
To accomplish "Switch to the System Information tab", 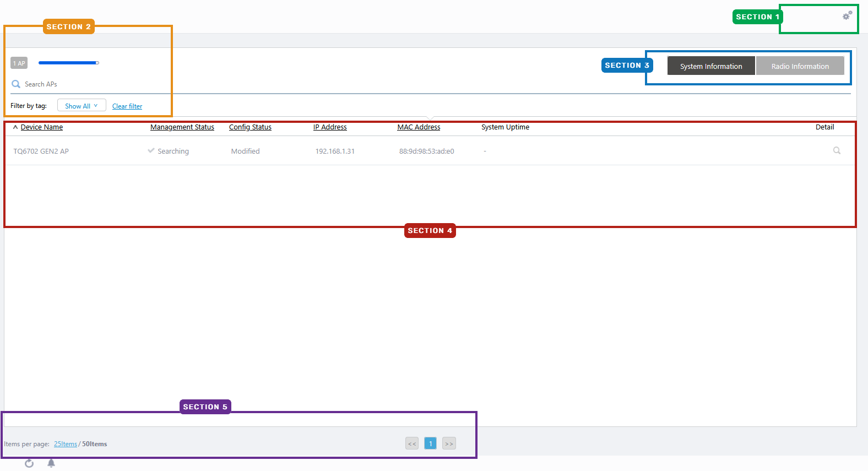I will (710, 66).
